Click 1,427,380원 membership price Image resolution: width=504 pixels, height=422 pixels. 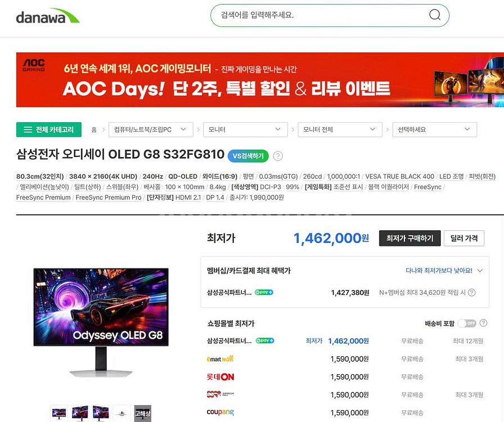pyautogui.click(x=350, y=293)
